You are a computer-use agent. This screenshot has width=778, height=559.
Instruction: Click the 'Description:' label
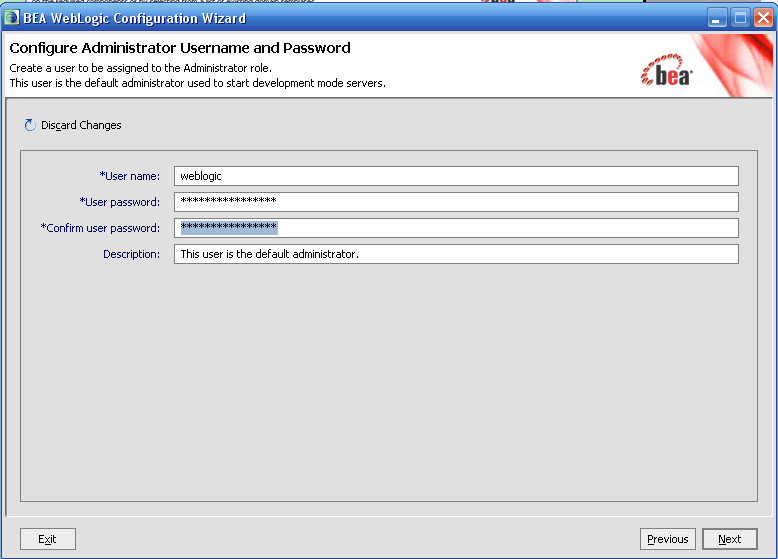(x=131, y=254)
